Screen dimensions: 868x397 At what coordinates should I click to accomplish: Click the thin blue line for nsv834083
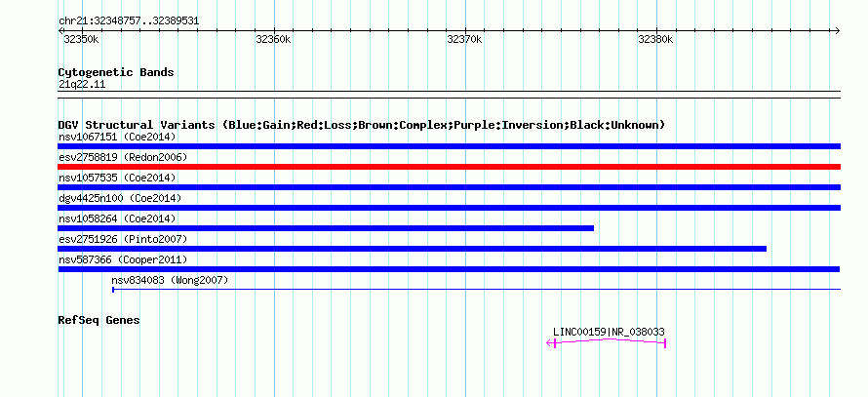pos(476,289)
